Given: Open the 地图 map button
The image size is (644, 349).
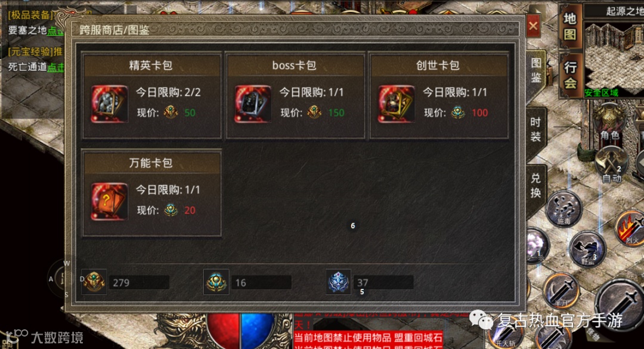Looking at the screenshot, I should tap(570, 27).
